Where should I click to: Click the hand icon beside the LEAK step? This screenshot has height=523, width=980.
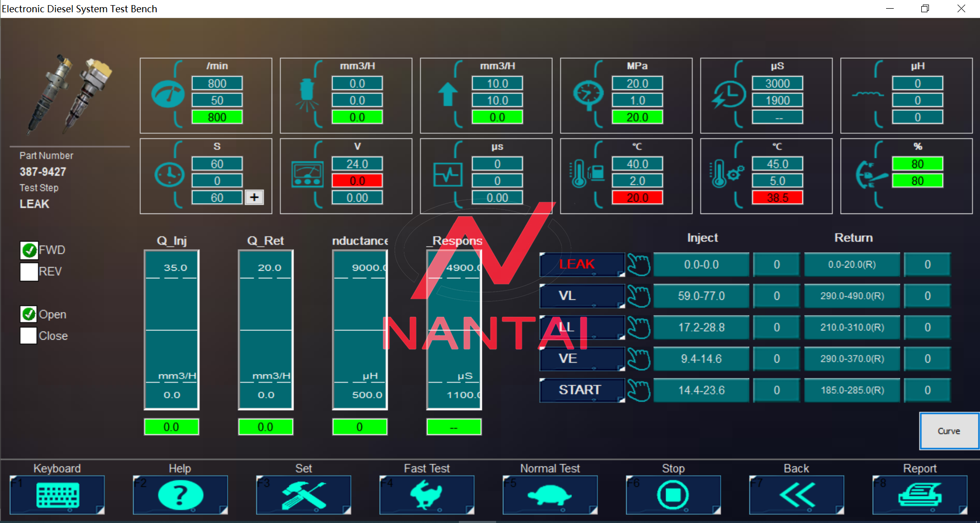tap(639, 265)
